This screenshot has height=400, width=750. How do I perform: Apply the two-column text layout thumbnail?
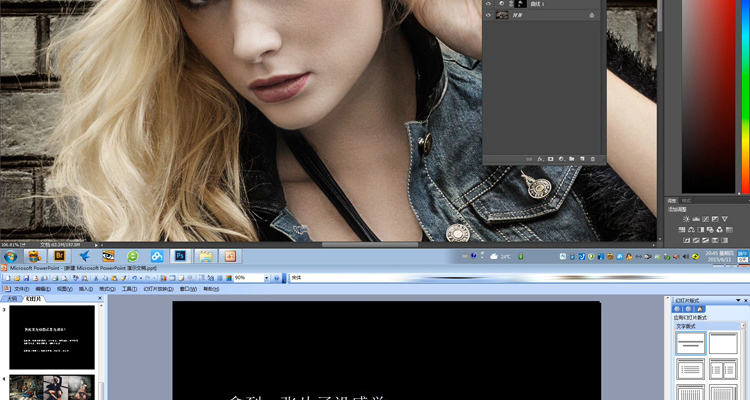point(723,369)
